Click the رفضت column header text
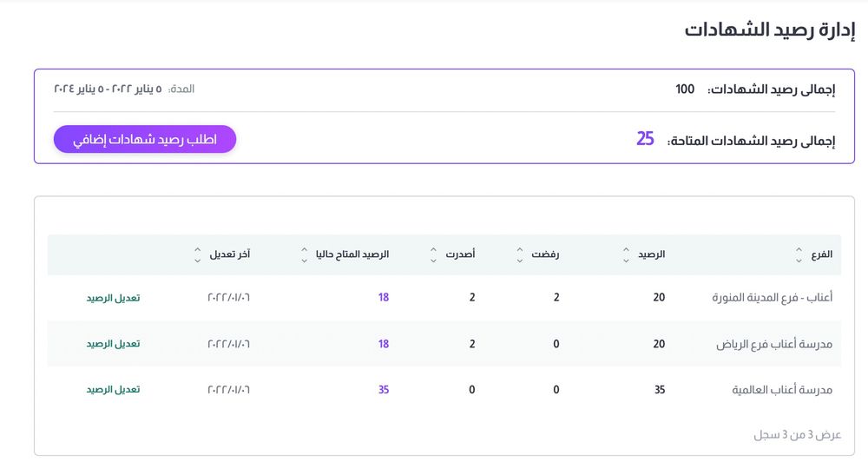868x462 pixels. click(545, 254)
